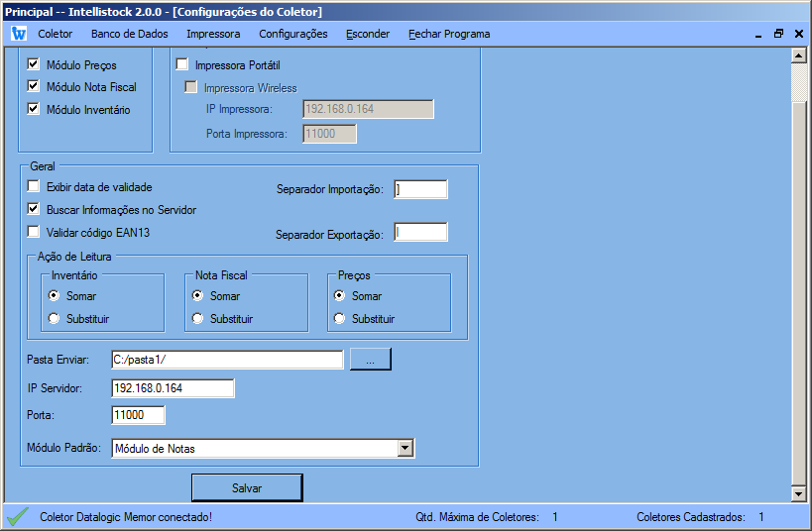
Task: Restore down the inner configuration window
Action: 778,34
